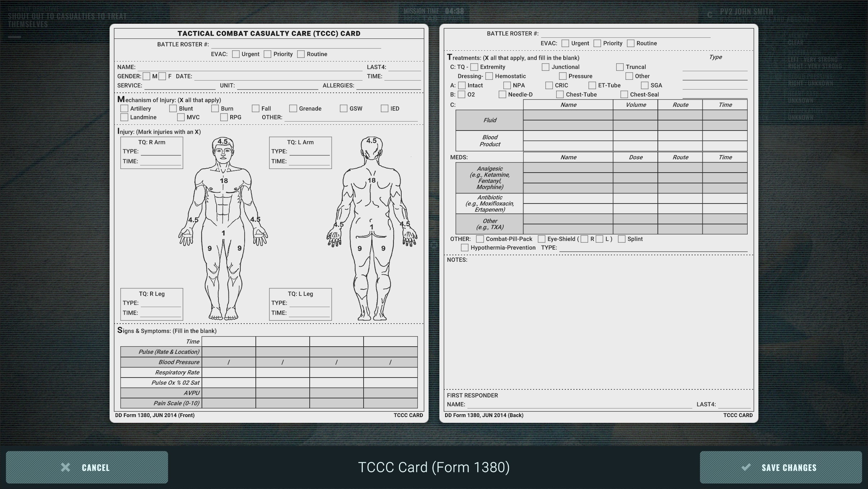Click the first Fluid Name cell

tap(568, 115)
